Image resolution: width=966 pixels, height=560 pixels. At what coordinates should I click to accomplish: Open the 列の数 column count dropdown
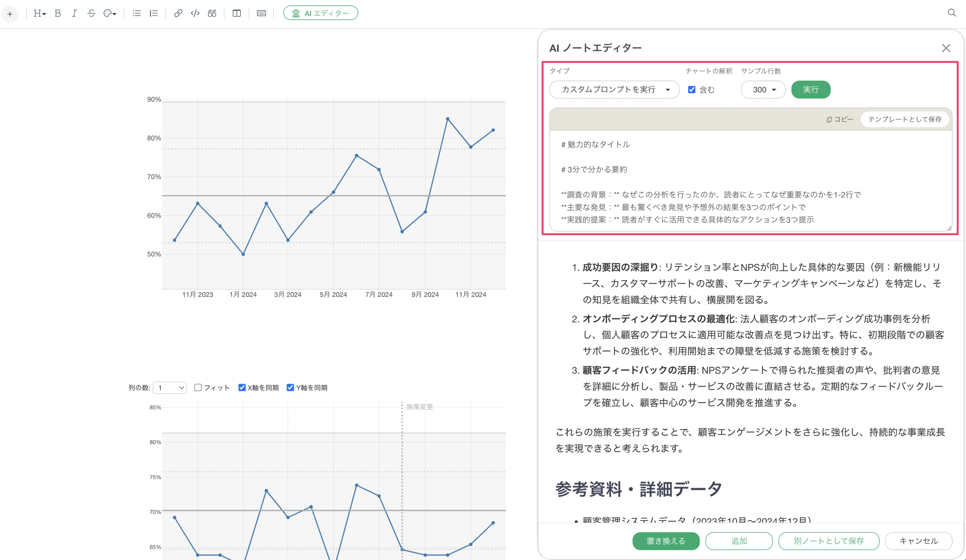[169, 388]
